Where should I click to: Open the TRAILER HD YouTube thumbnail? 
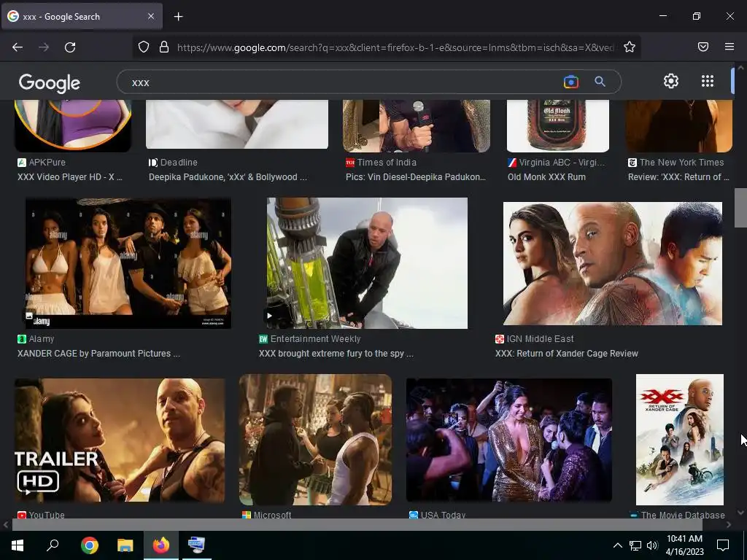click(120, 440)
